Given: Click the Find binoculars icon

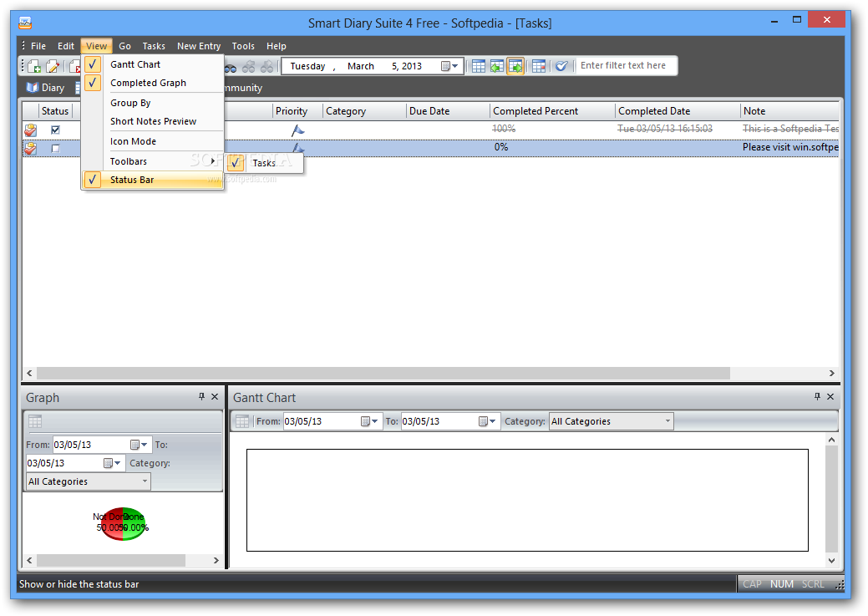Looking at the screenshot, I should tap(231, 67).
